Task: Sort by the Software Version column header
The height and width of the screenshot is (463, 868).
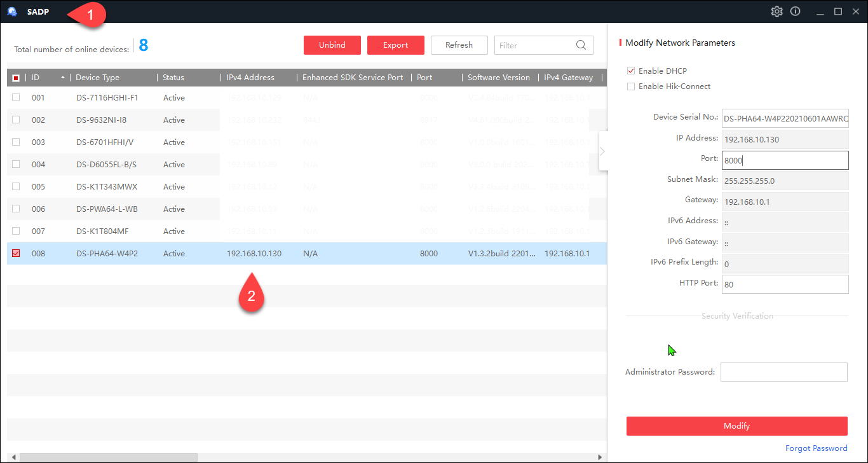Action: [499, 78]
